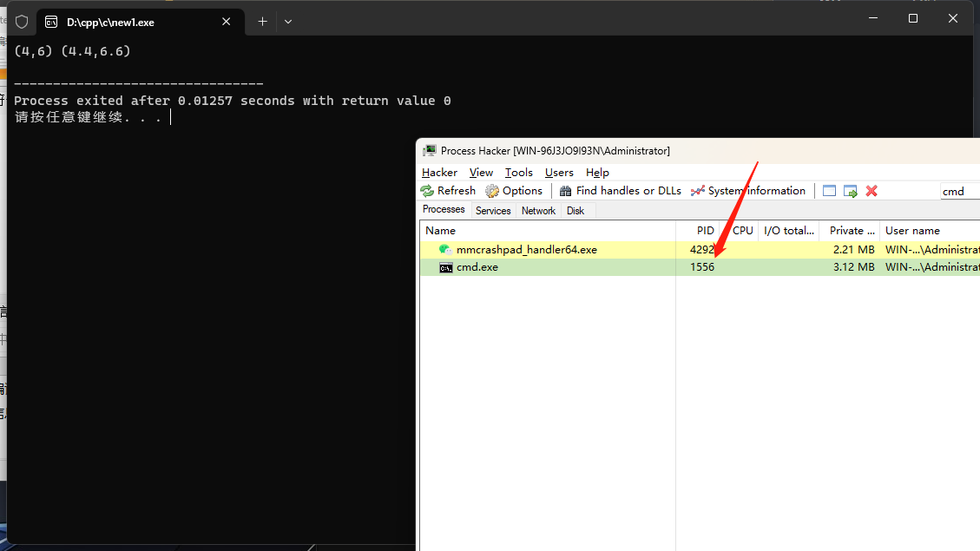Screen dimensions: 980x551
Task: Click the Process exited message in terminal
Action: click(233, 101)
